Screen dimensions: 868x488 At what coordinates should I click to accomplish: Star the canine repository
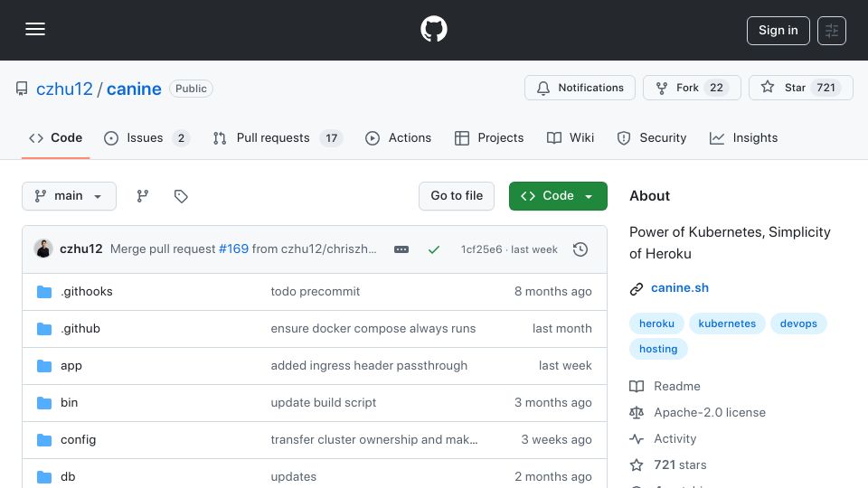(800, 88)
